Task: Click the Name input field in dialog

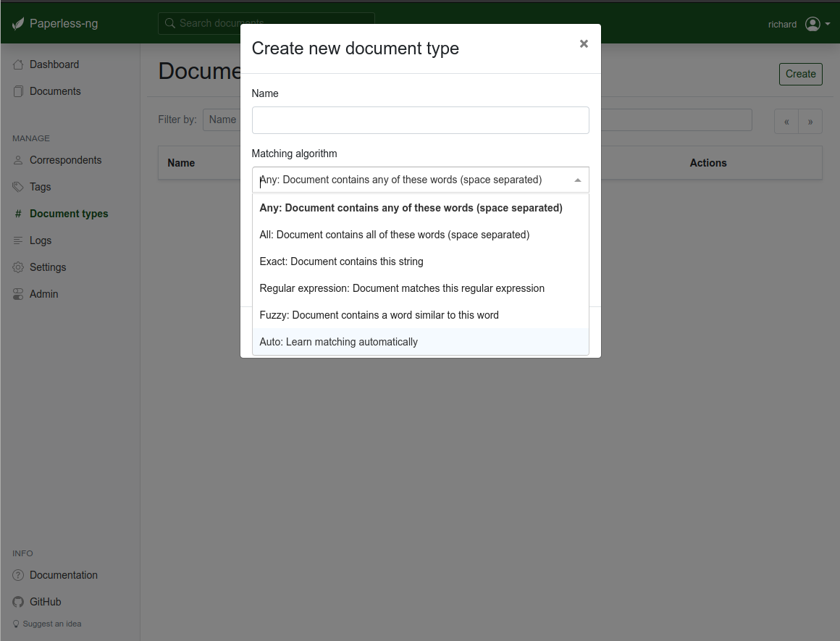Action: click(421, 120)
